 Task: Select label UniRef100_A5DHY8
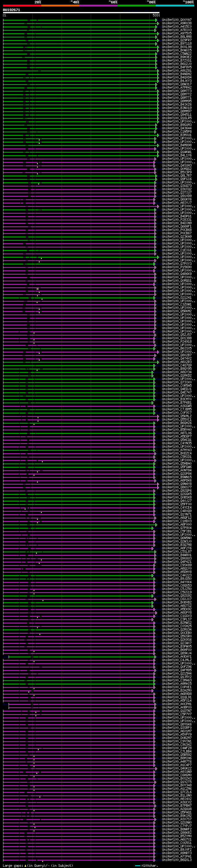point(177,572)
